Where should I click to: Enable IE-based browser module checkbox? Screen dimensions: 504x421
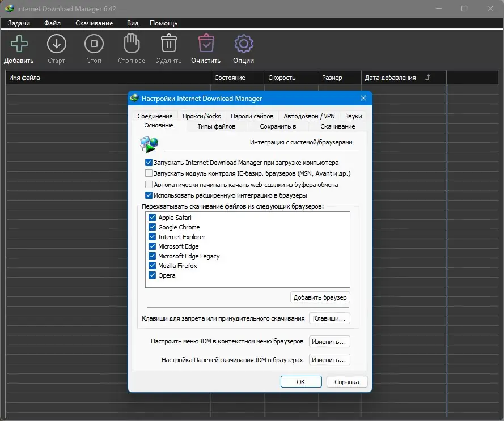click(x=149, y=173)
